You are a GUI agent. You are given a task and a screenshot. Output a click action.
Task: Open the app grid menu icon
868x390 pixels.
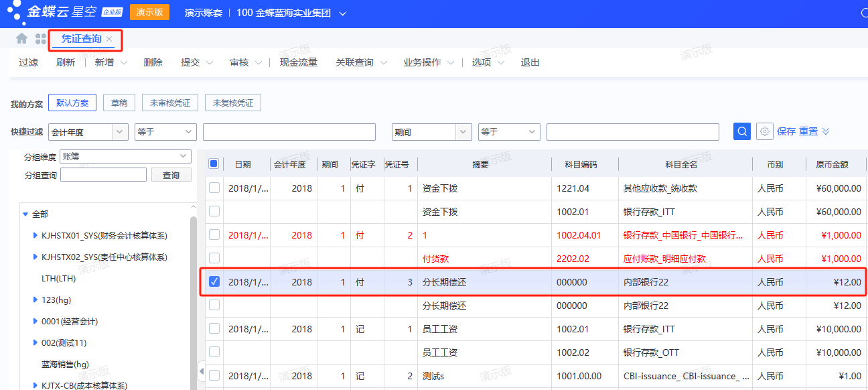(41, 39)
